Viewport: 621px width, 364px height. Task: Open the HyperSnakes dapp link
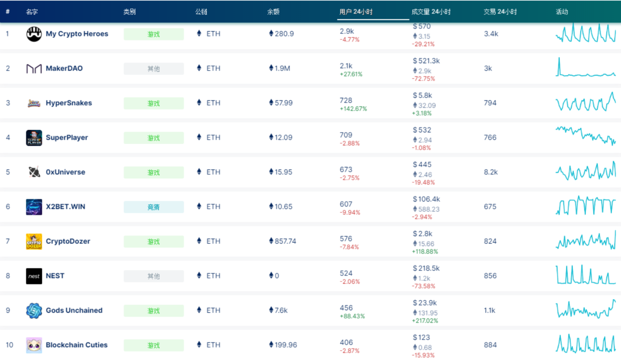point(69,103)
